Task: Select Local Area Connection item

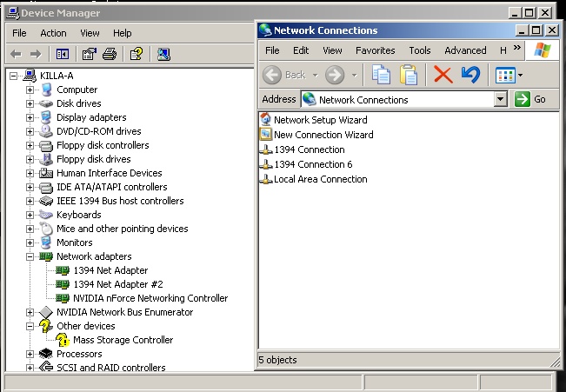Action: click(x=320, y=179)
